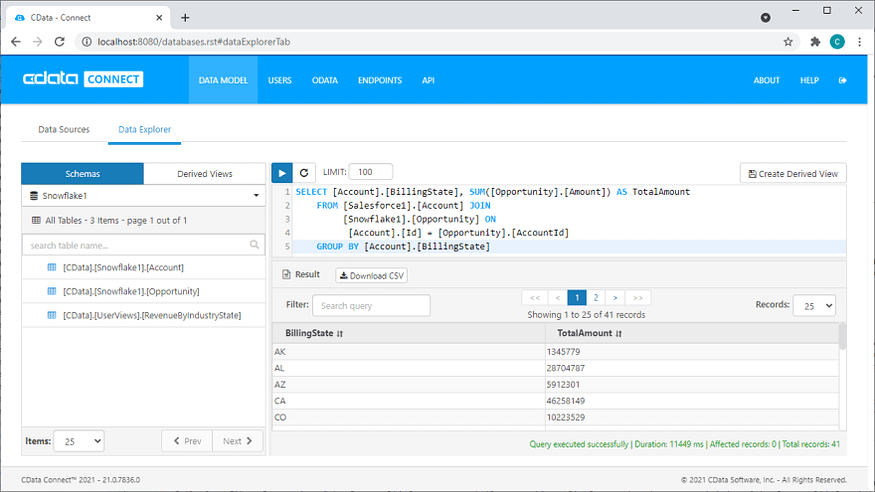
Task: Go back in browser history
Action: tap(16, 42)
